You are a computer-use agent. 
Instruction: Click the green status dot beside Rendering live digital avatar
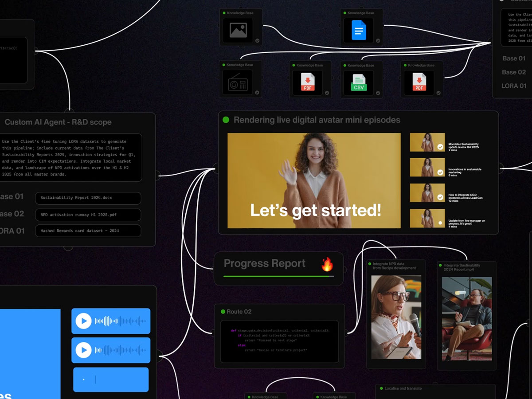[x=226, y=120]
